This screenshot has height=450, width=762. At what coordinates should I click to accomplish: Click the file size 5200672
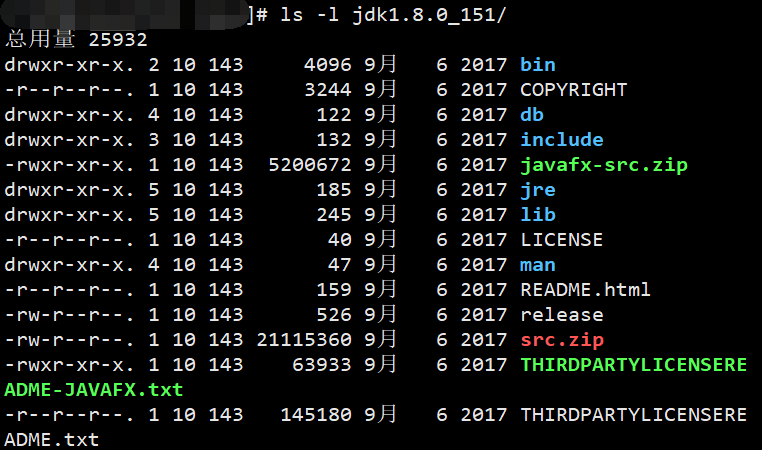click(310, 165)
